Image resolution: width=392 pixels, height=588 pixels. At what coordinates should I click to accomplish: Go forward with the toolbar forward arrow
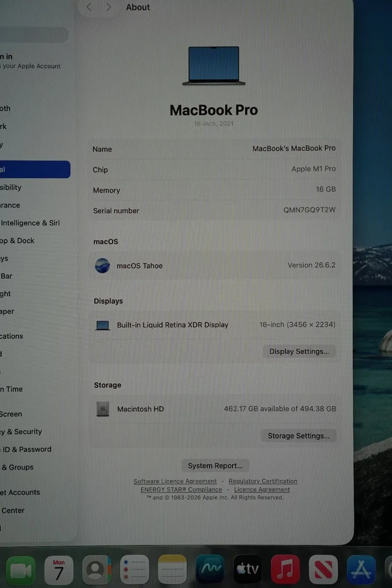(x=108, y=7)
